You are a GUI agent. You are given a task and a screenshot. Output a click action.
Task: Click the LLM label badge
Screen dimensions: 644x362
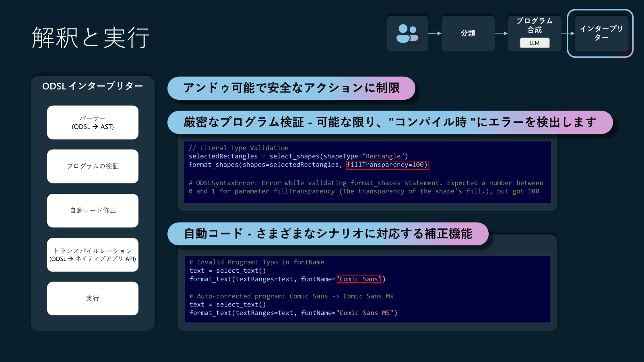535,43
